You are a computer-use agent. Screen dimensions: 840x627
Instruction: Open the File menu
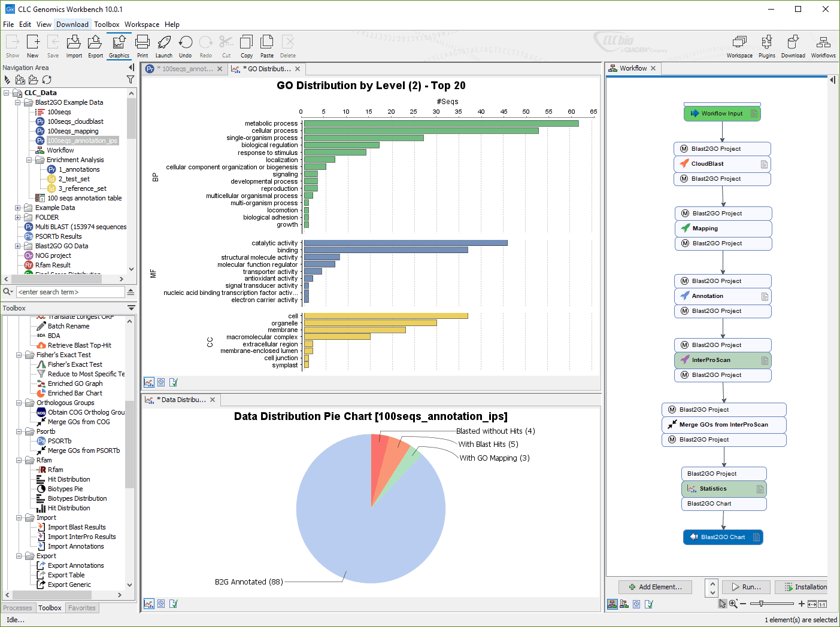8,25
